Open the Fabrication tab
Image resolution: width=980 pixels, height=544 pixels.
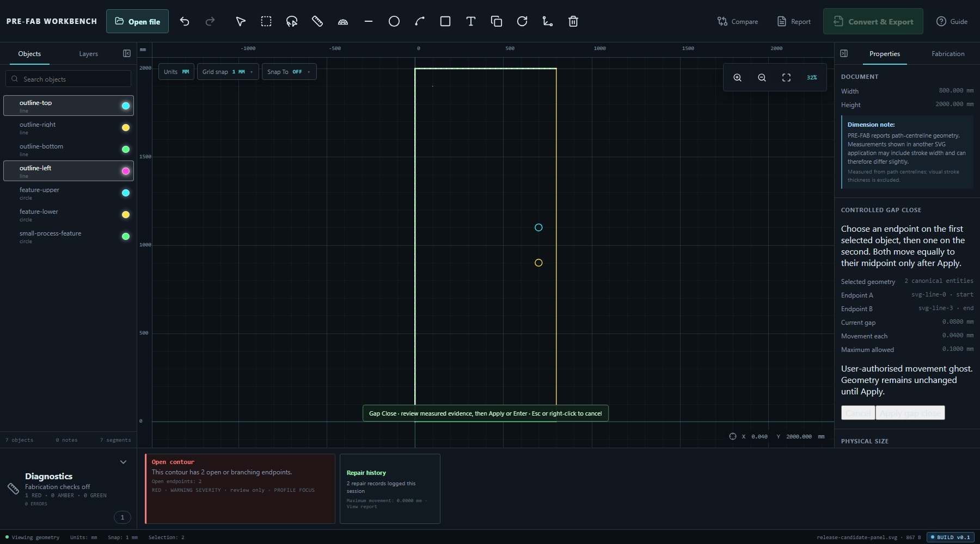[x=948, y=54]
